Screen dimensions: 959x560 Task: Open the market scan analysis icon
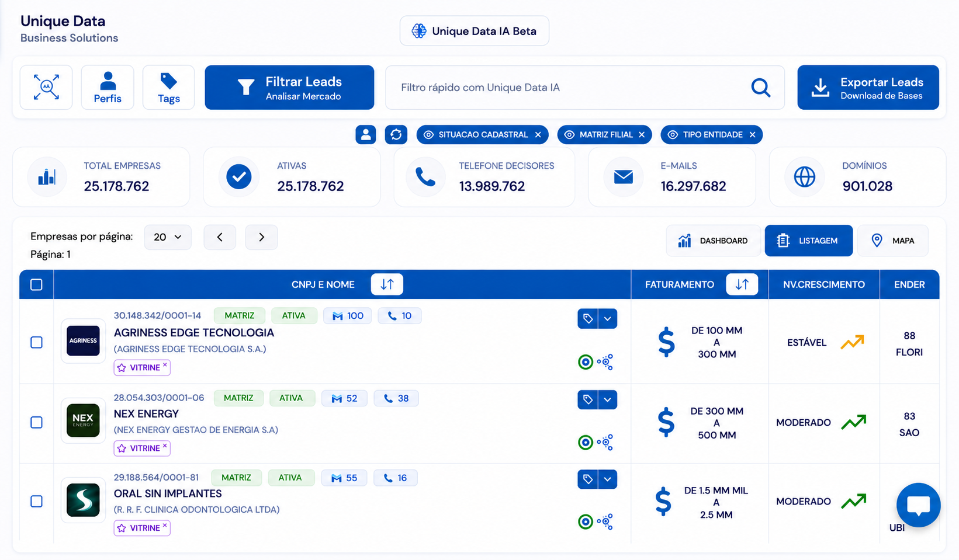46,87
